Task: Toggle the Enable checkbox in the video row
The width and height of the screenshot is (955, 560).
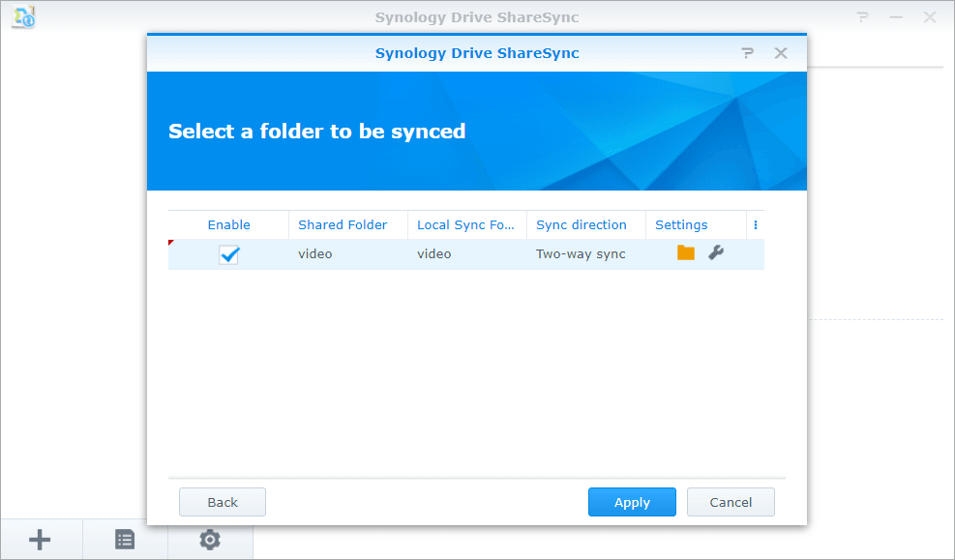Action: point(229,254)
